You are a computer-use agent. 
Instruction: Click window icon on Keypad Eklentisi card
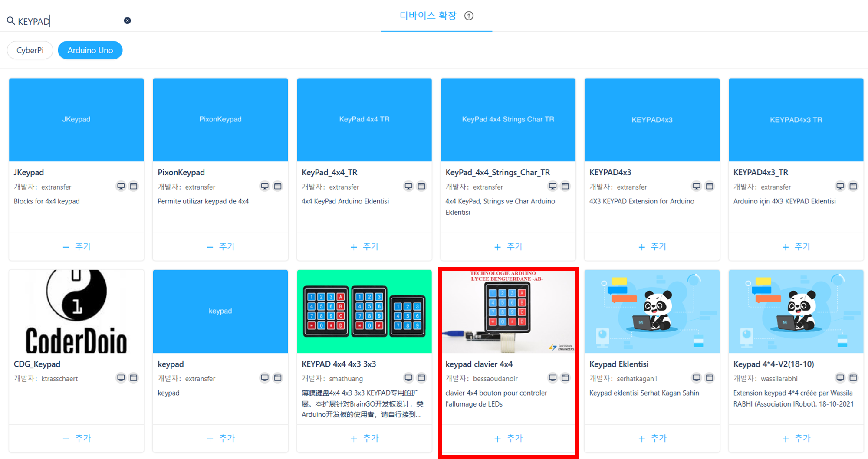(710, 378)
